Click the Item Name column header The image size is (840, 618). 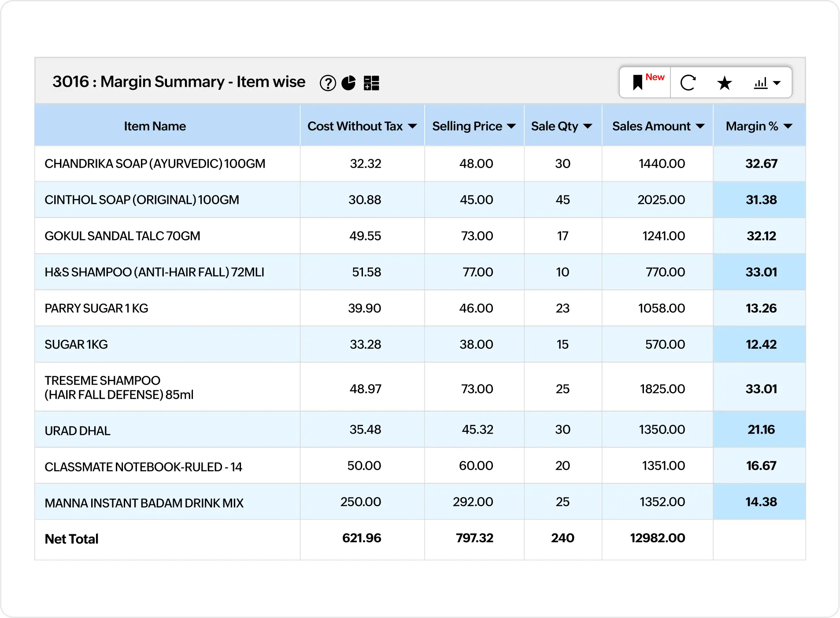click(x=155, y=126)
